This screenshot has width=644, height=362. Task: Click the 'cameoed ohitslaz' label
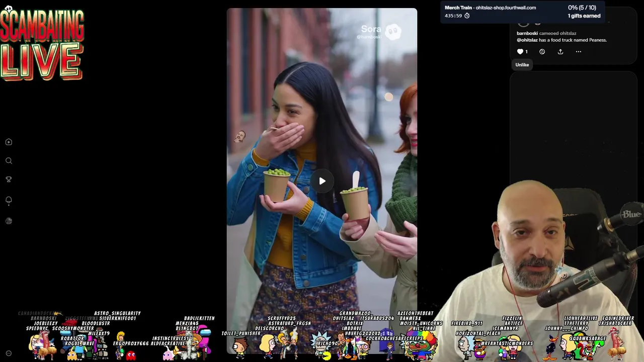(557, 33)
